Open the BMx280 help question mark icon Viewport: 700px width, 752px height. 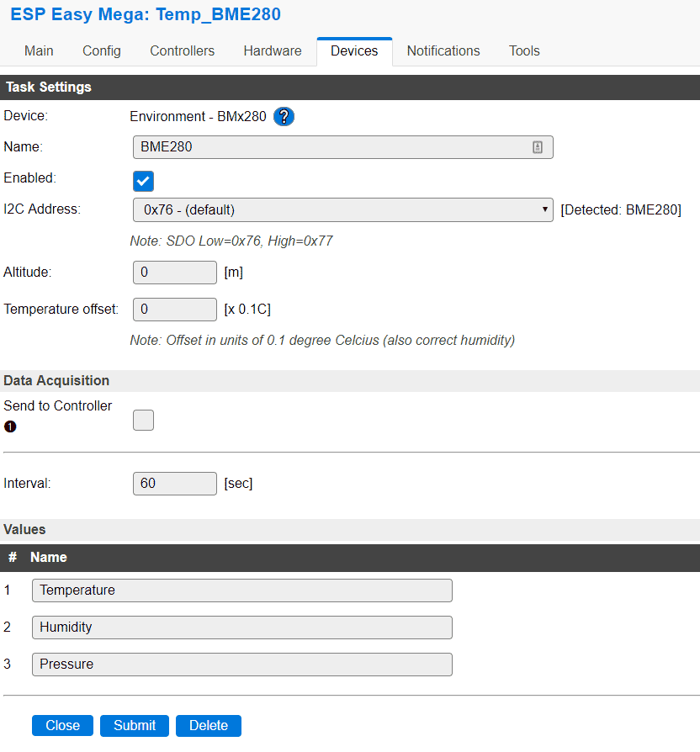[284, 117]
